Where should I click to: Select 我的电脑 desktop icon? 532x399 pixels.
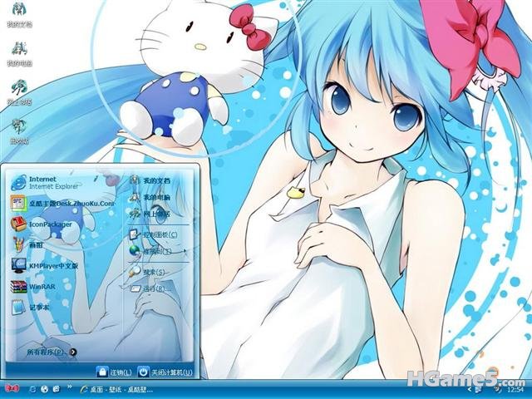(20, 53)
